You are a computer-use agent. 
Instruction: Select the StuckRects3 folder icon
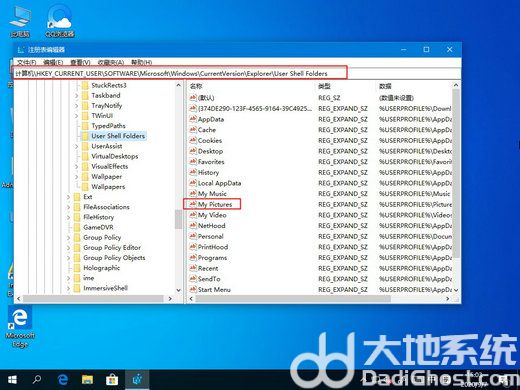(x=85, y=85)
